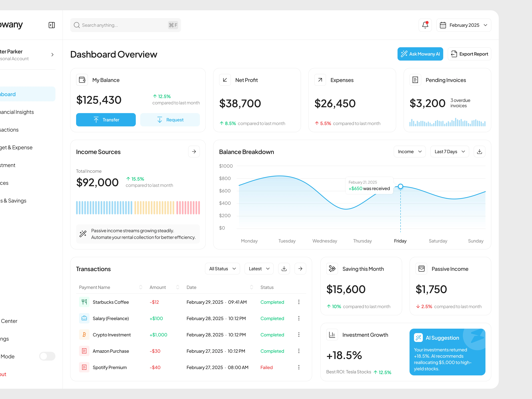
Task: Expand the Last 7 Days dropdown
Action: tap(450, 152)
